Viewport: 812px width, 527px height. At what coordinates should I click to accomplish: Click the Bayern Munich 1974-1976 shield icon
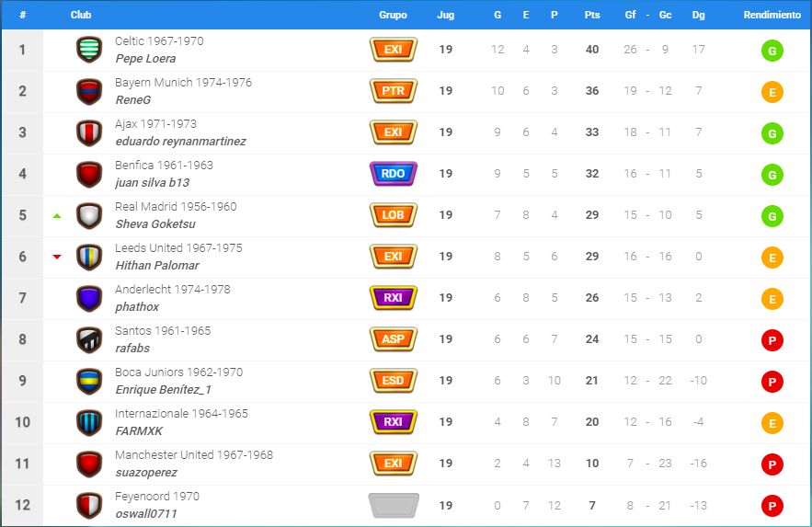(89, 91)
